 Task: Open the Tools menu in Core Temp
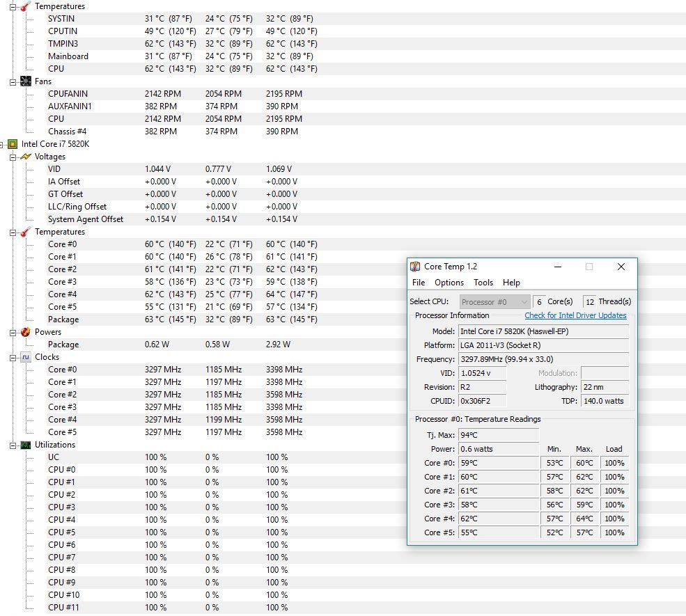pos(483,283)
